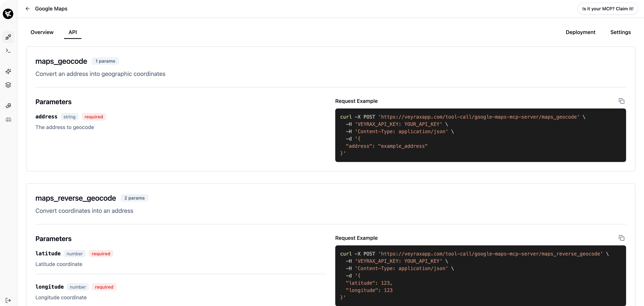Viewport: 644px width, 306px height.
Task: Open the MCP connections plug icon
Action: coord(8,37)
